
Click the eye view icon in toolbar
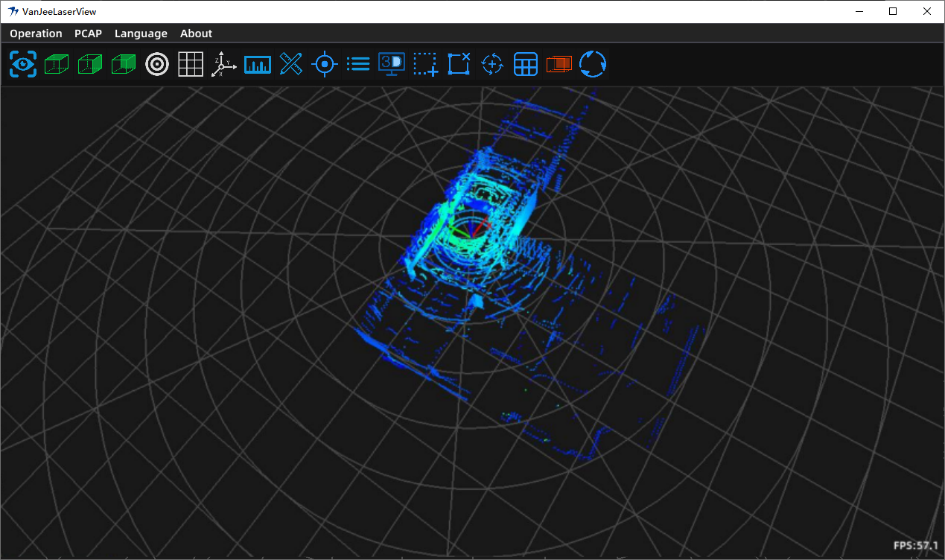coord(23,64)
